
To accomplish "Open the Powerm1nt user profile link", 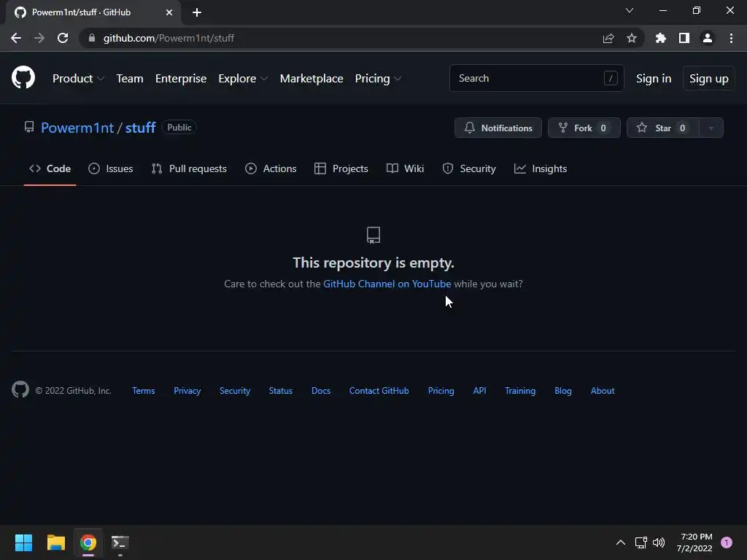I will [77, 128].
